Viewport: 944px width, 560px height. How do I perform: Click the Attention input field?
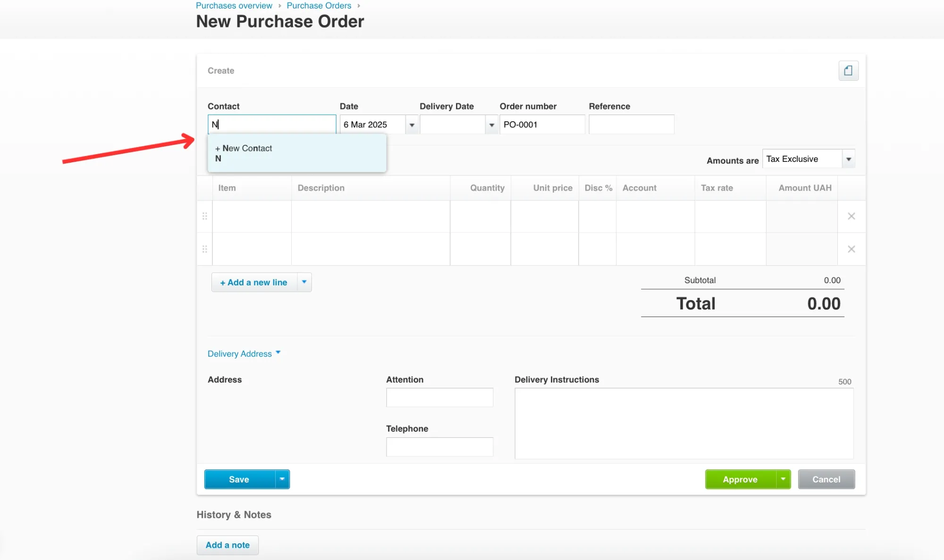tap(439, 398)
